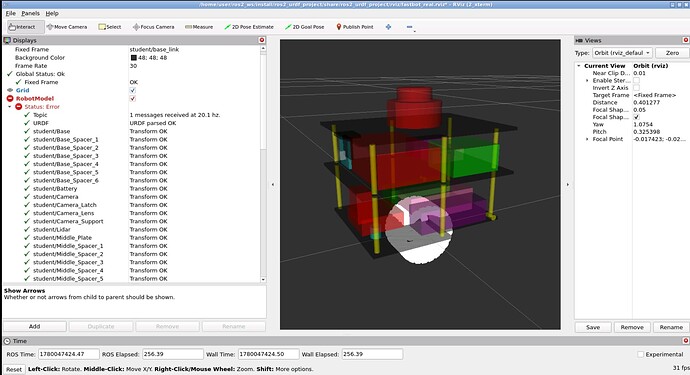Click the blue plus add-tool icon

388,27
